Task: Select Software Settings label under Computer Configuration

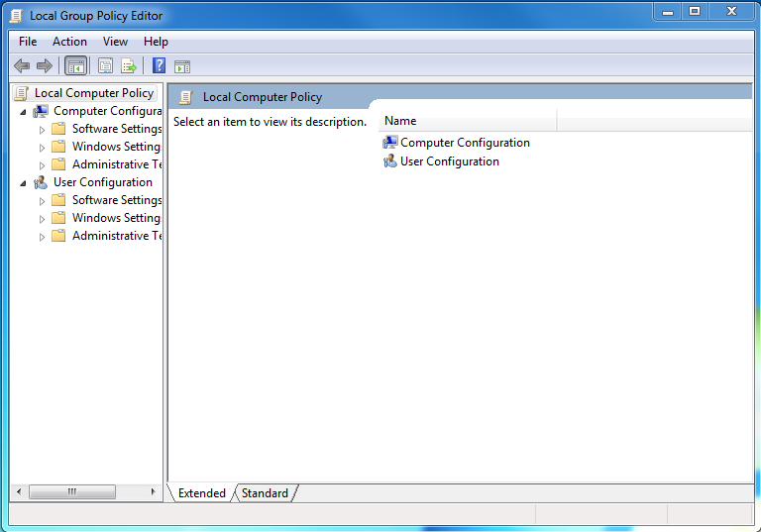Action: (x=117, y=129)
